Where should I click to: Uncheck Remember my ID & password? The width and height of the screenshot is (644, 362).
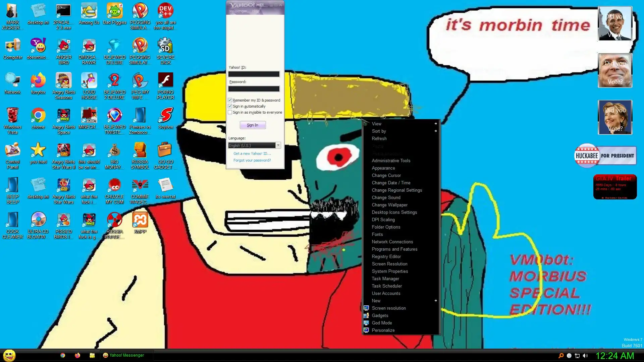[x=230, y=100]
